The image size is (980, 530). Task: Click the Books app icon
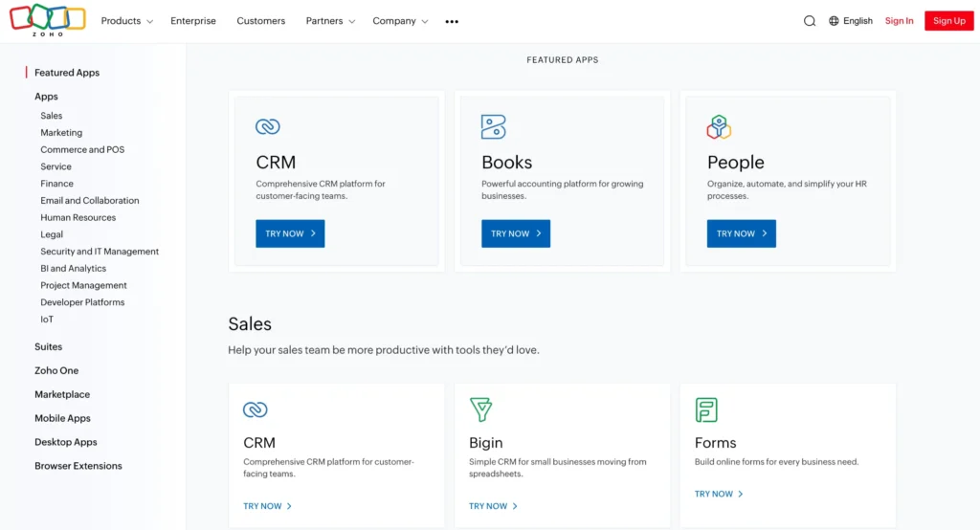pos(493,126)
